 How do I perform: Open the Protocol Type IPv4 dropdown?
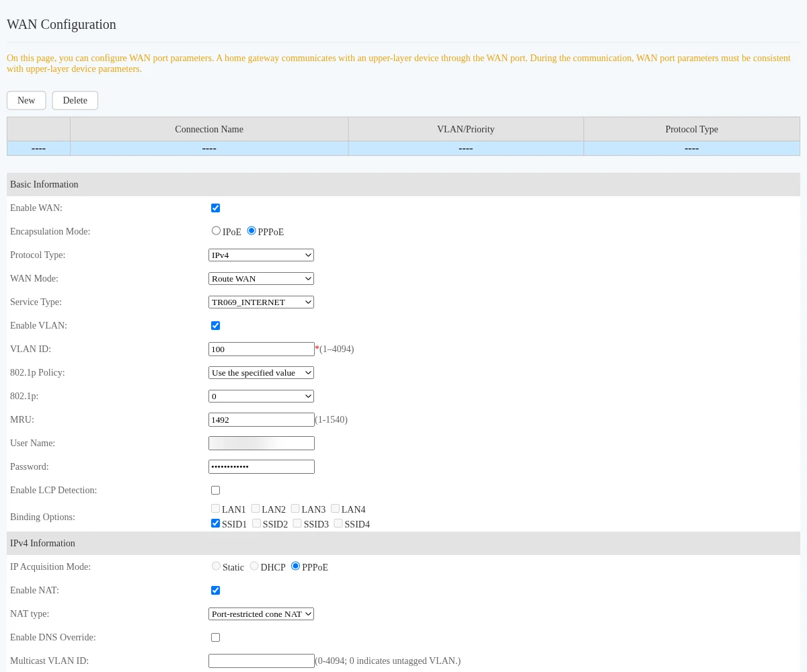pyautogui.click(x=261, y=255)
